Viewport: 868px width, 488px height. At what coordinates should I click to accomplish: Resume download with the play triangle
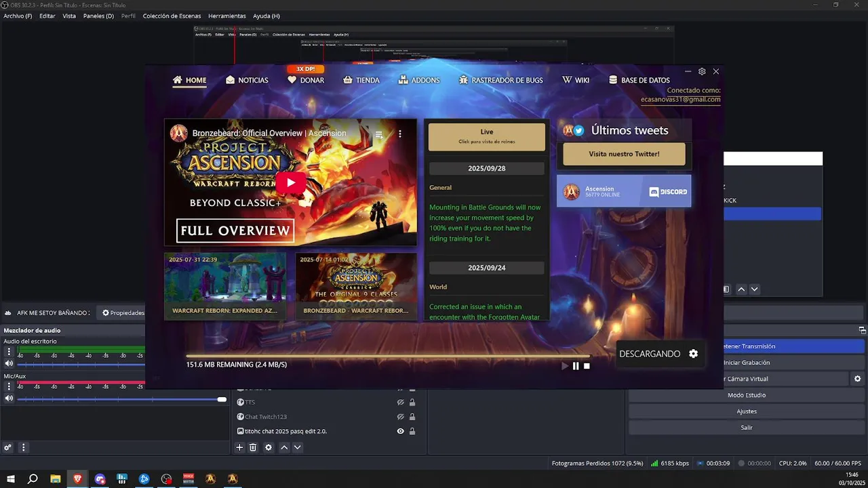pos(565,366)
